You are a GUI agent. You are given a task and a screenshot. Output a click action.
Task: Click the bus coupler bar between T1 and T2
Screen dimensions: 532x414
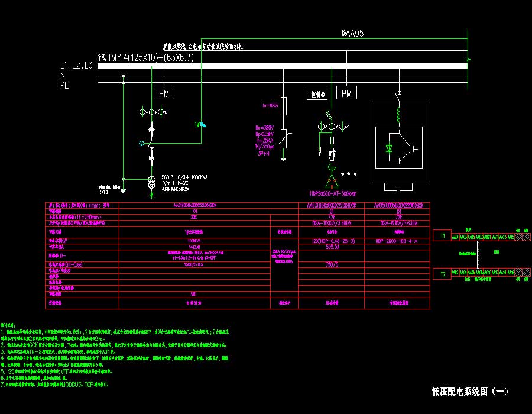[x=478, y=254]
